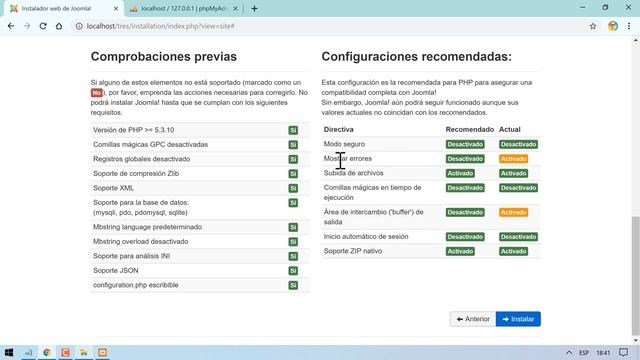The image size is (640, 360).
Task: Reload the current page
Action: 43,26
